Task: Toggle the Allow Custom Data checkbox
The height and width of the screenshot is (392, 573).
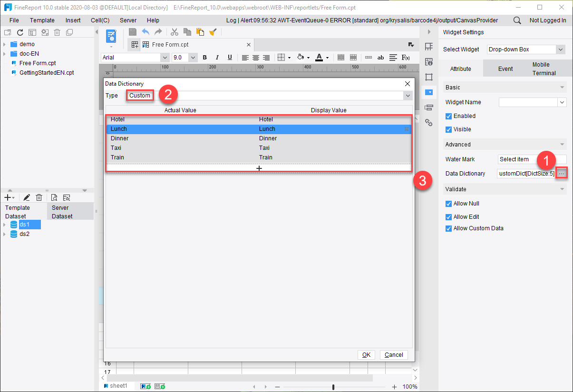Action: 448,228
